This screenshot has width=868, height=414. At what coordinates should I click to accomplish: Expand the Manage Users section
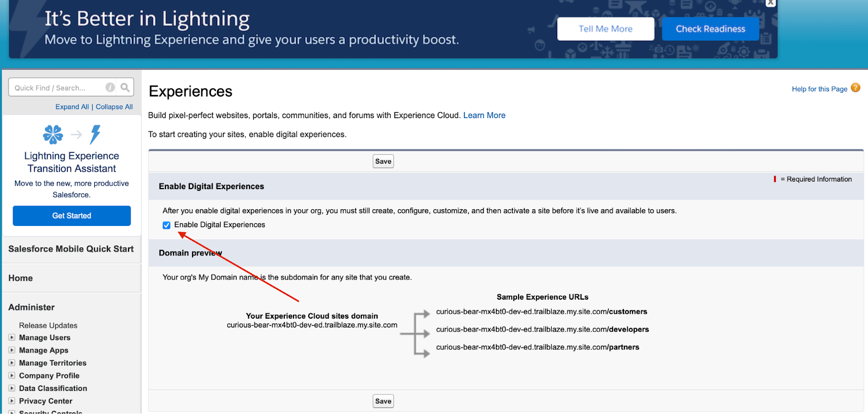(x=12, y=338)
